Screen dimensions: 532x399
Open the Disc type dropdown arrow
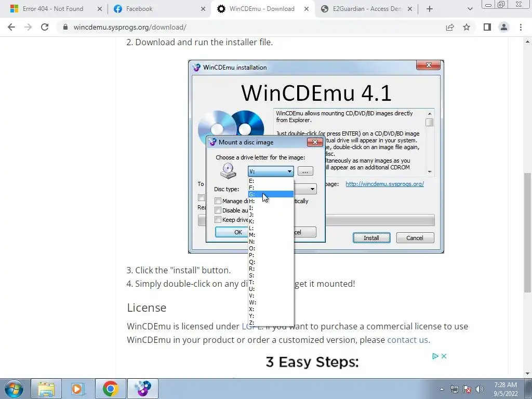312,189
